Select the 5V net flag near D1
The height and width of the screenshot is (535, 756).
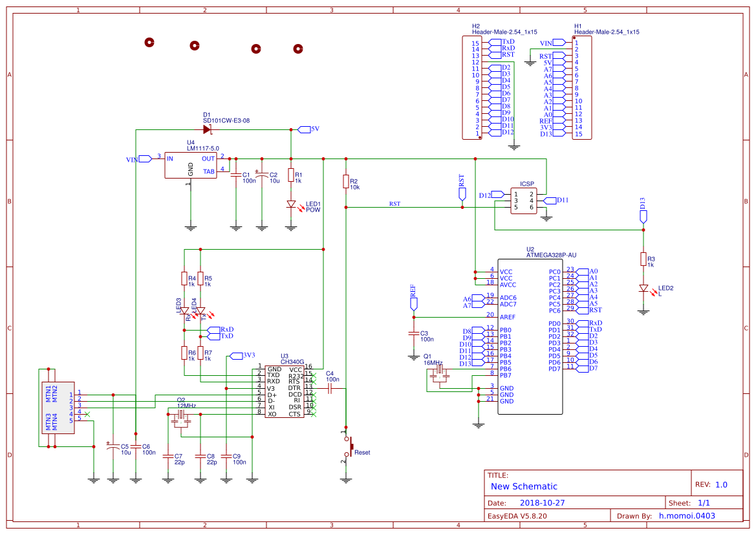(x=312, y=129)
